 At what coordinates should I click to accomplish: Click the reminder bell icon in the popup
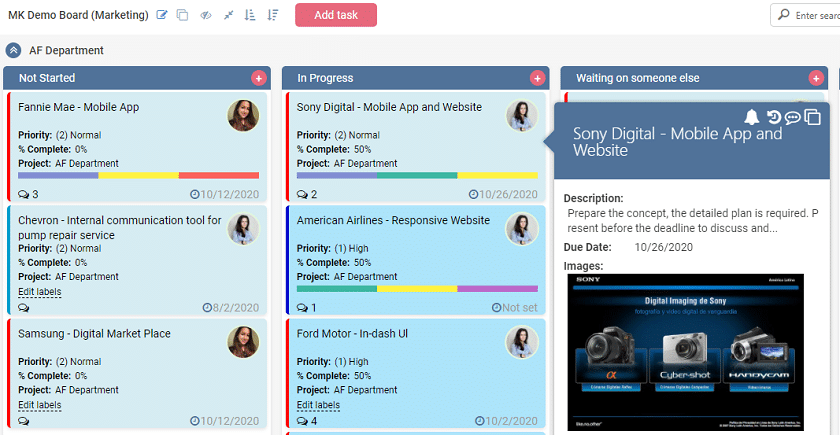click(x=752, y=116)
